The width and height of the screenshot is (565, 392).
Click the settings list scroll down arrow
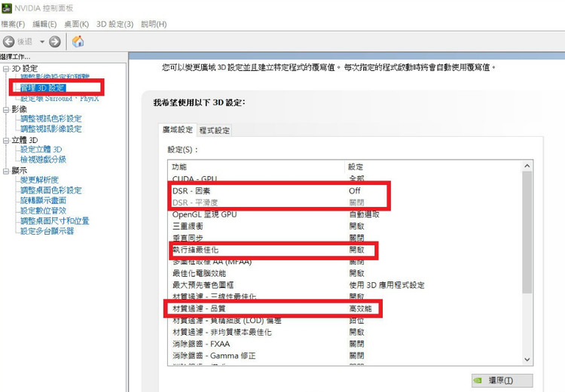click(527, 360)
